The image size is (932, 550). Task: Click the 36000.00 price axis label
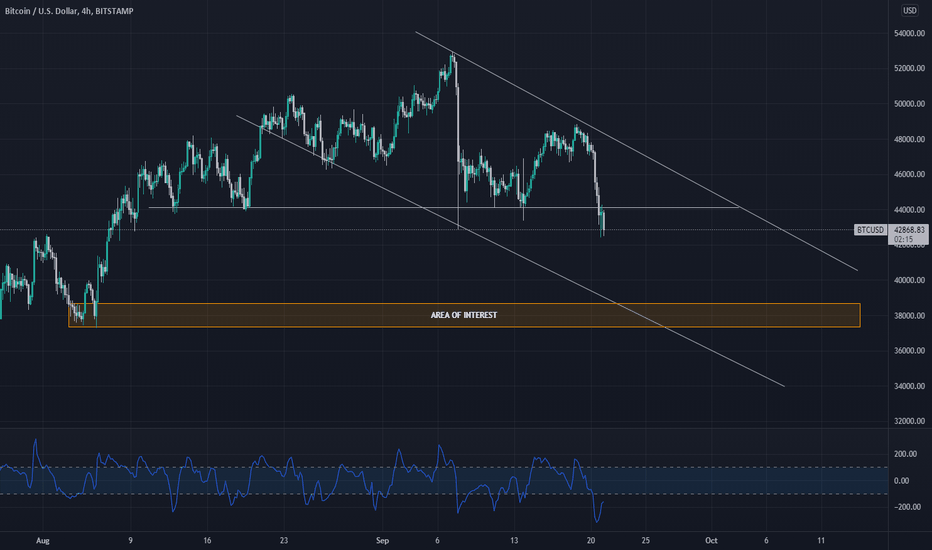pos(909,350)
